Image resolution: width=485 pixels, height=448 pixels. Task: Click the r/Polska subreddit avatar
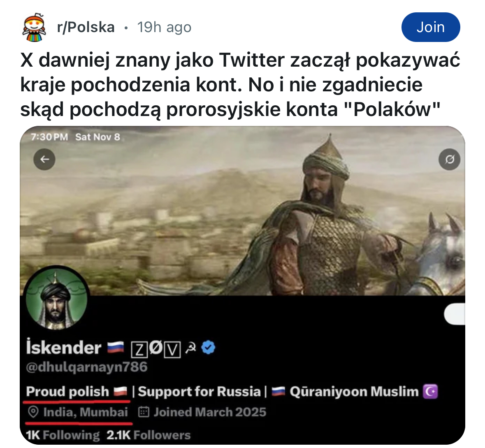[34, 27]
